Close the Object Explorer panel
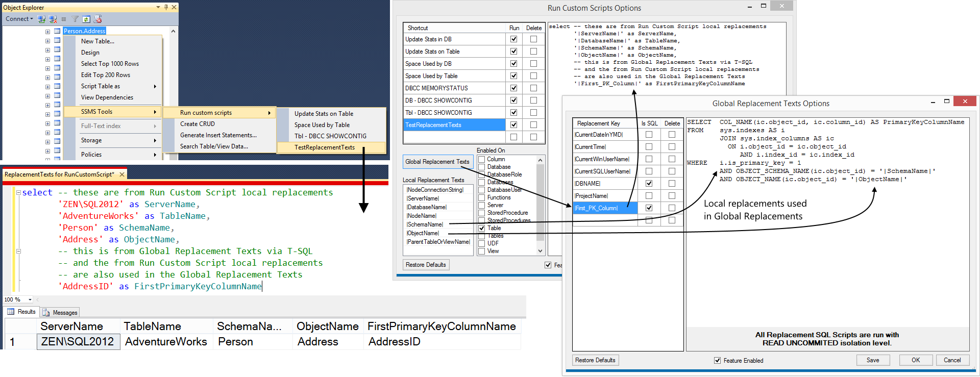 (174, 7)
